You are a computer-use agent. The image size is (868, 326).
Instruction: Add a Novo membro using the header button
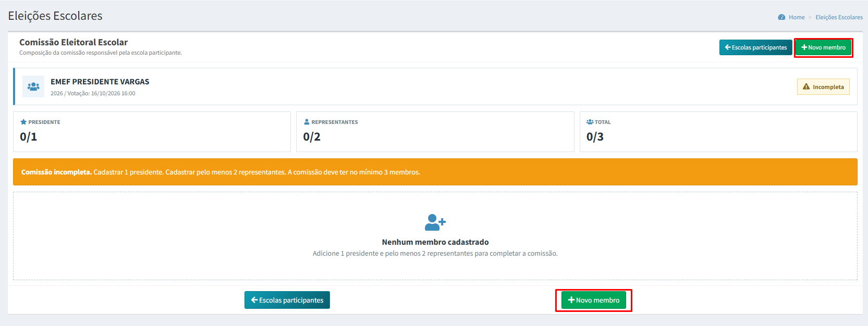pos(824,47)
